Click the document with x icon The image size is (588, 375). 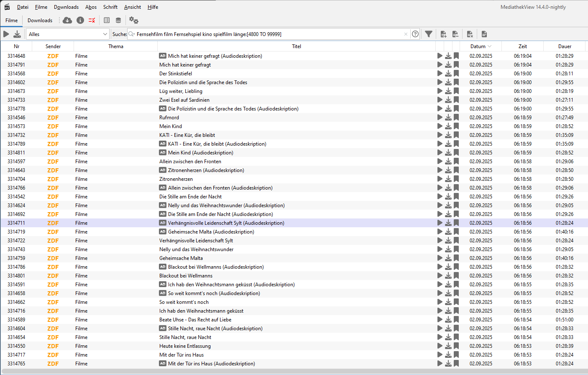[470, 34]
